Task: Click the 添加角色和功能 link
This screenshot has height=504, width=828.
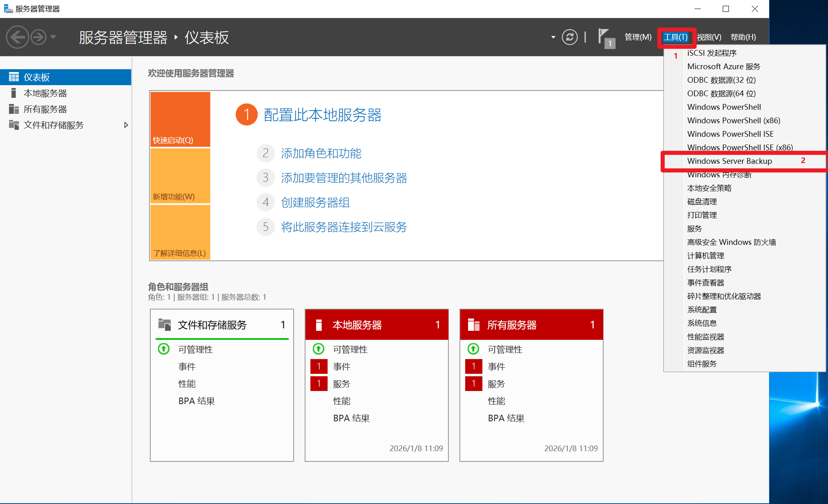Action: (321, 154)
